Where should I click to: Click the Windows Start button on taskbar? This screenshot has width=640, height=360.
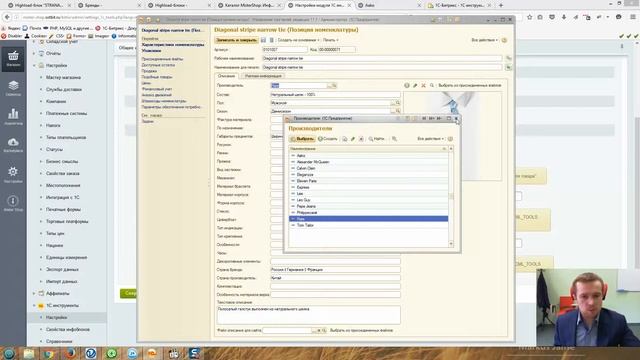tap(9, 353)
